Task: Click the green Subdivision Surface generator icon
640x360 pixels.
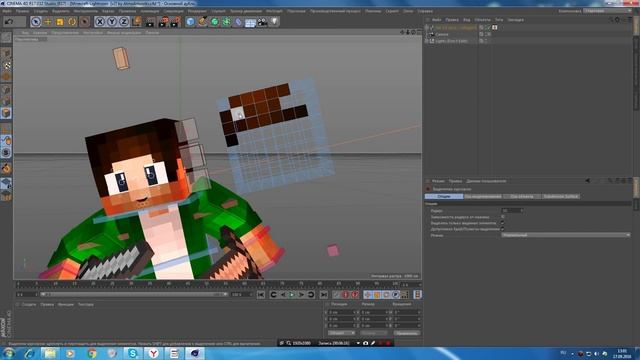Action: coord(214,22)
